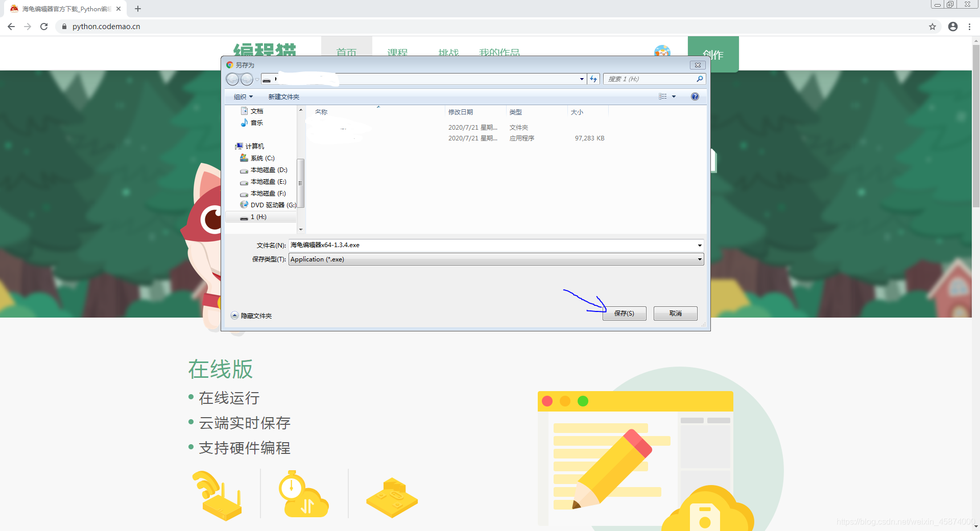The image size is (980, 531).
Task: Click recent locations dropdown arrow
Action: [x=257, y=79]
